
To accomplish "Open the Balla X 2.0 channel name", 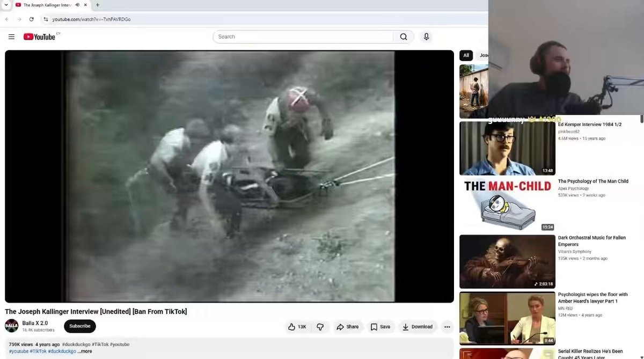I will (35, 323).
